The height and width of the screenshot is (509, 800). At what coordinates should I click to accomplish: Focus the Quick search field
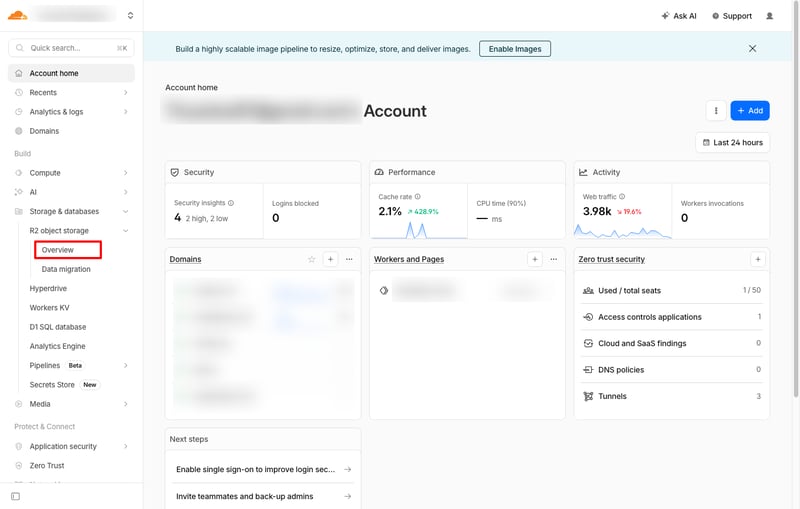(x=70, y=48)
